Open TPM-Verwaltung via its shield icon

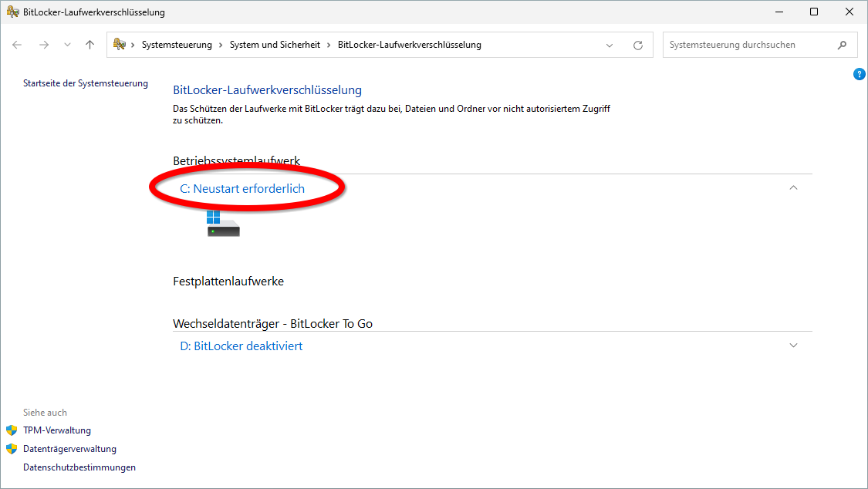pos(12,430)
